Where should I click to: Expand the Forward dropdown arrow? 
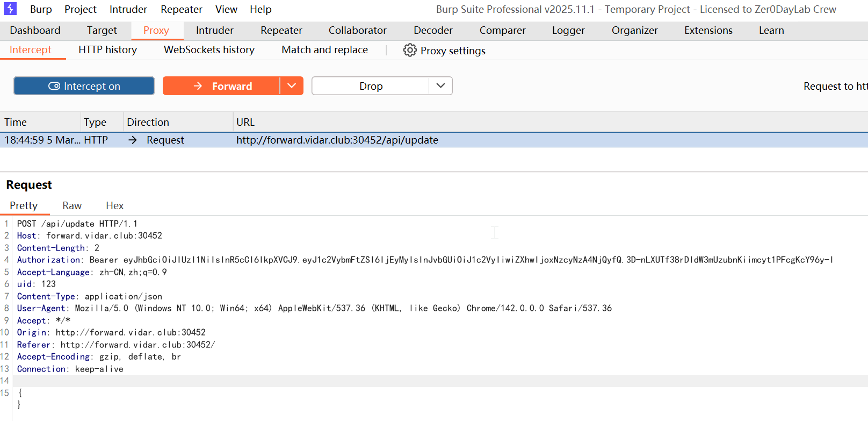click(x=292, y=86)
